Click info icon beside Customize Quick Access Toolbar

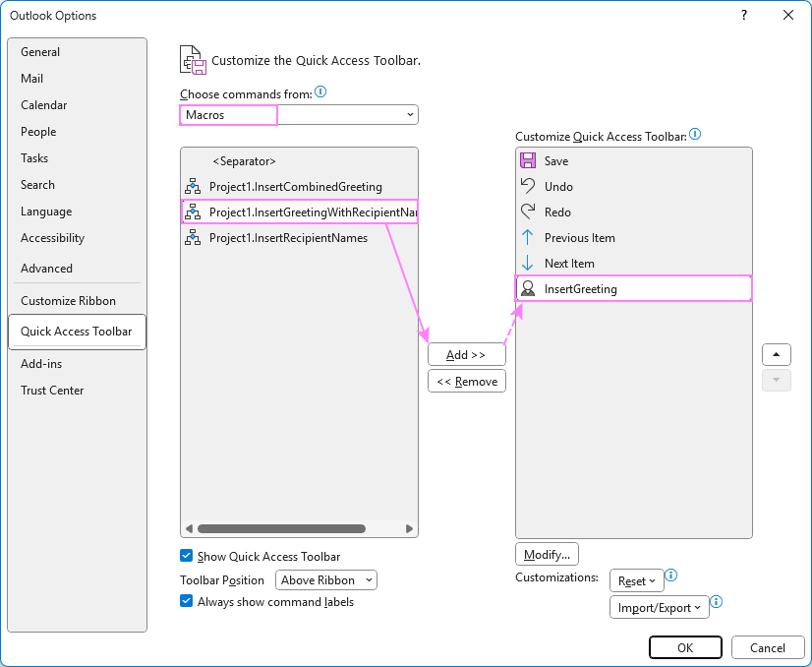pyautogui.click(x=695, y=134)
